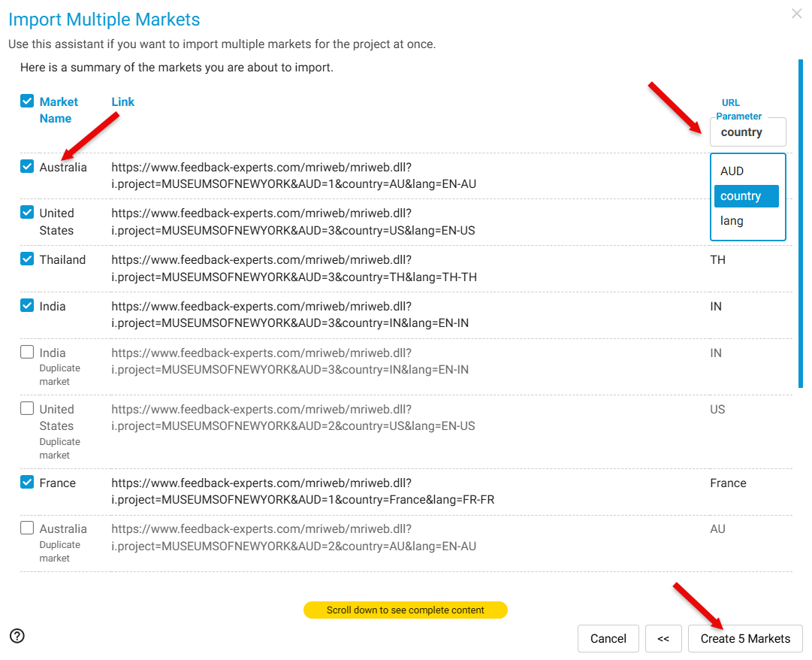Uncheck the first United States checkbox
This screenshot has width=812, height=660.
[27, 212]
